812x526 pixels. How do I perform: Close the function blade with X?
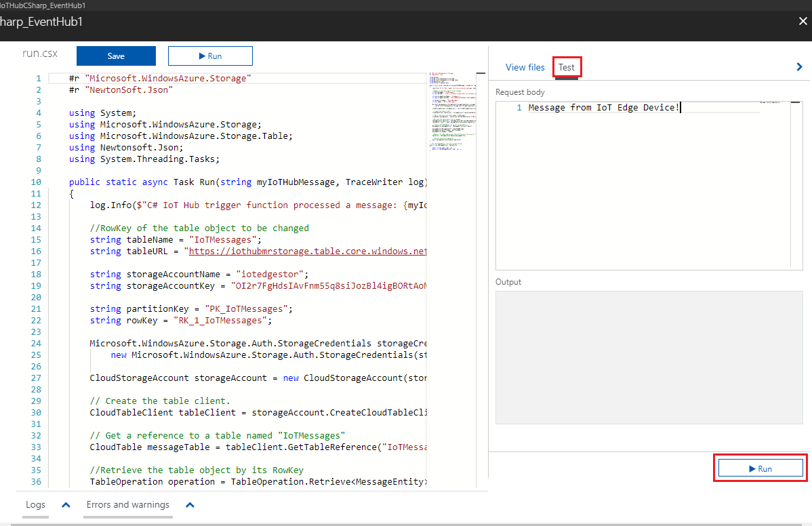pos(803,21)
